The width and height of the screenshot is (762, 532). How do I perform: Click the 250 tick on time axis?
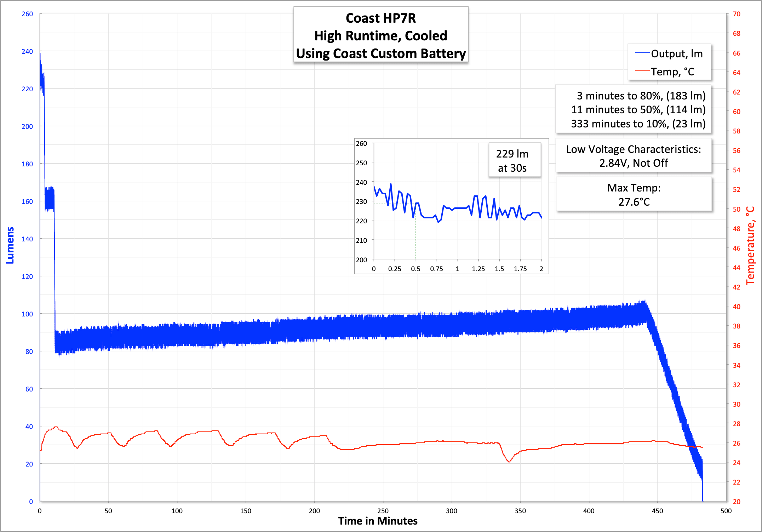point(383,511)
